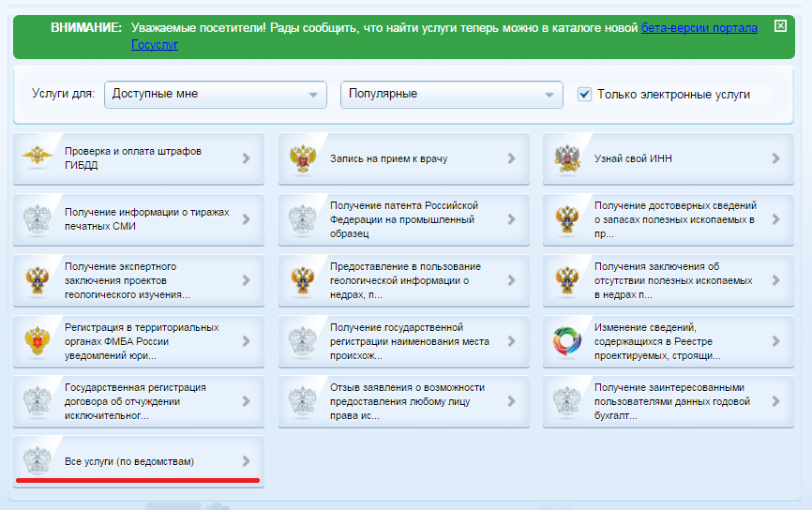Select 'Проверка и оплата штрафов ГИБДД' service
Image resolution: width=812 pixels, height=510 pixels.
(x=132, y=158)
